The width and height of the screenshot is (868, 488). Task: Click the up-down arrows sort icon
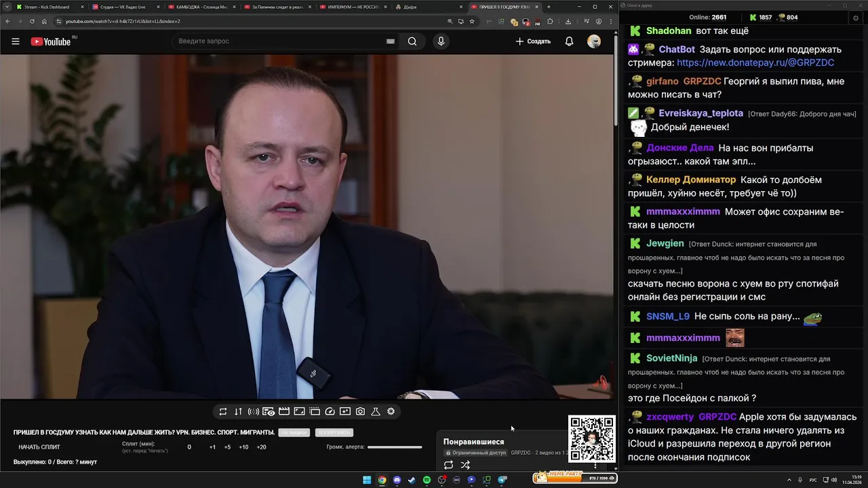[x=238, y=411]
